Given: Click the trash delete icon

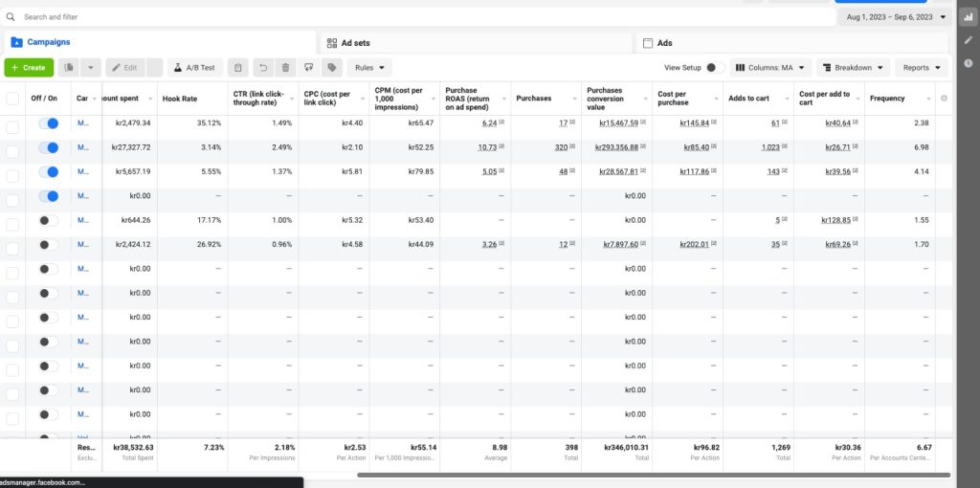Looking at the screenshot, I should click(x=285, y=68).
